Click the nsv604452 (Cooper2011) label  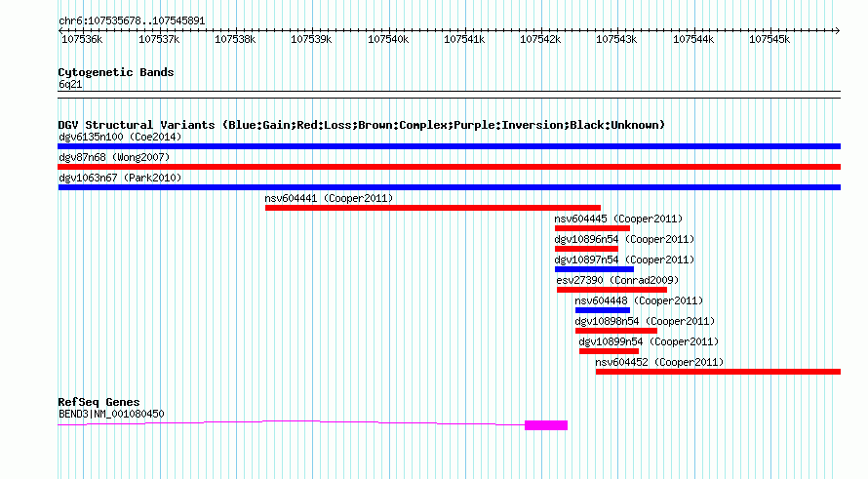659,362
